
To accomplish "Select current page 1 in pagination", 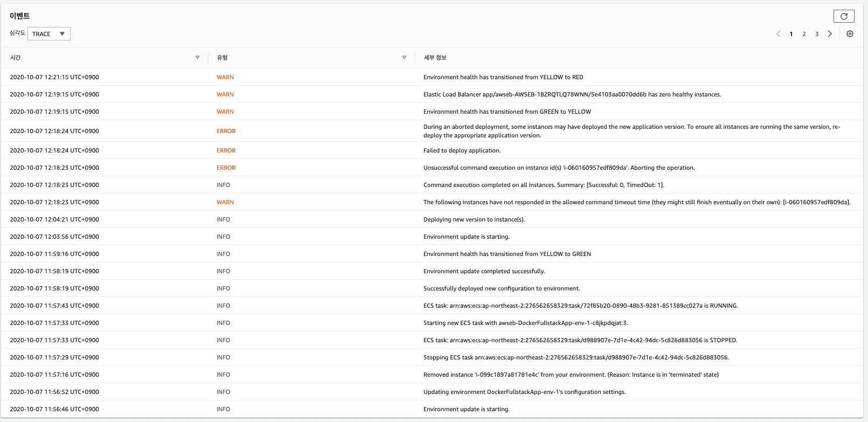I will [x=791, y=34].
